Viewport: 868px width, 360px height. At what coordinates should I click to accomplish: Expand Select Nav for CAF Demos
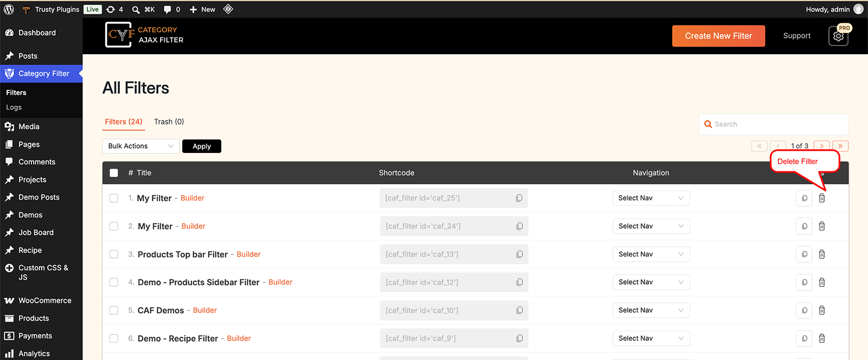pyautogui.click(x=651, y=310)
